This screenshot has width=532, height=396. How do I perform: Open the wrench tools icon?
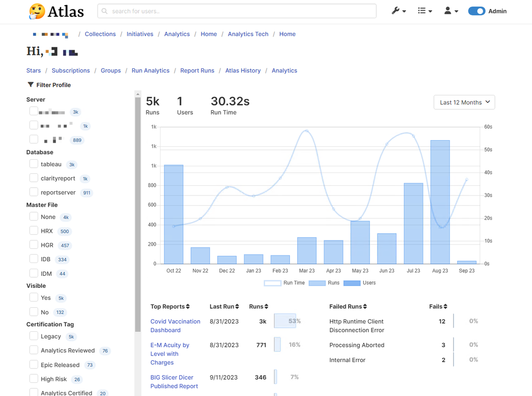click(396, 11)
